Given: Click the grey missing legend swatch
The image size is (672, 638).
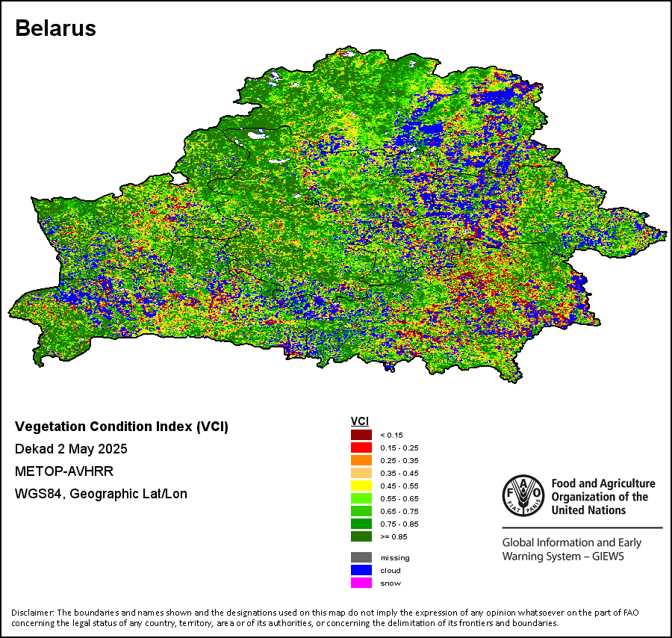Looking at the screenshot, I should [361, 557].
